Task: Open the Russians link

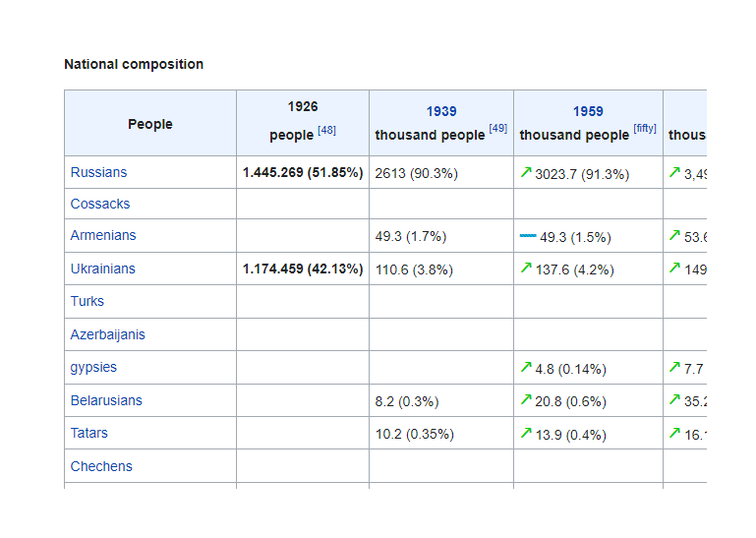Action: coord(98,172)
